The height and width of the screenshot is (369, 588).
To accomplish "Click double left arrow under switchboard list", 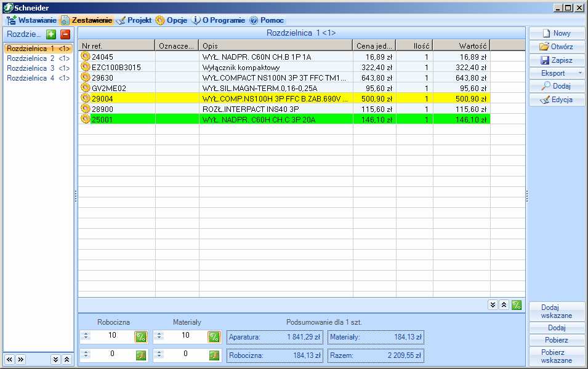I will click(9, 360).
